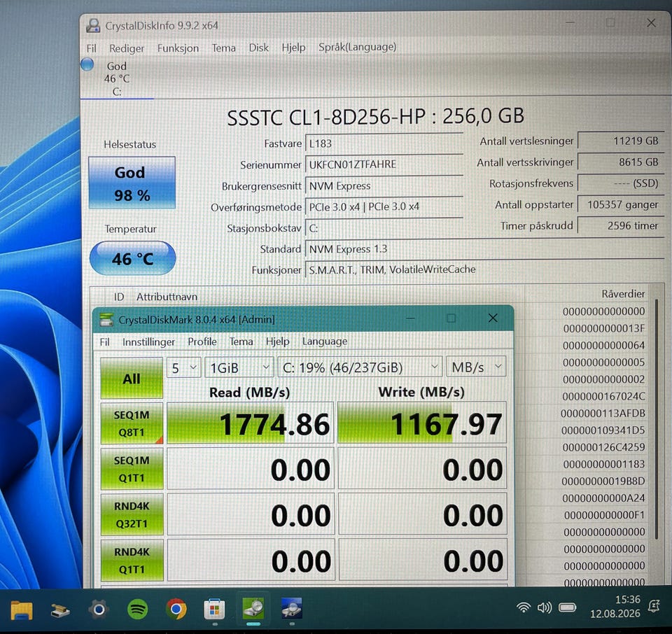Open Settings gear icon in taskbar
The image size is (672, 634).
point(99,609)
